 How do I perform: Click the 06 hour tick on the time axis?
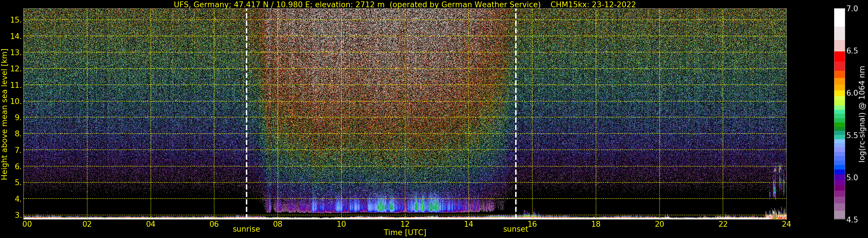214,224
